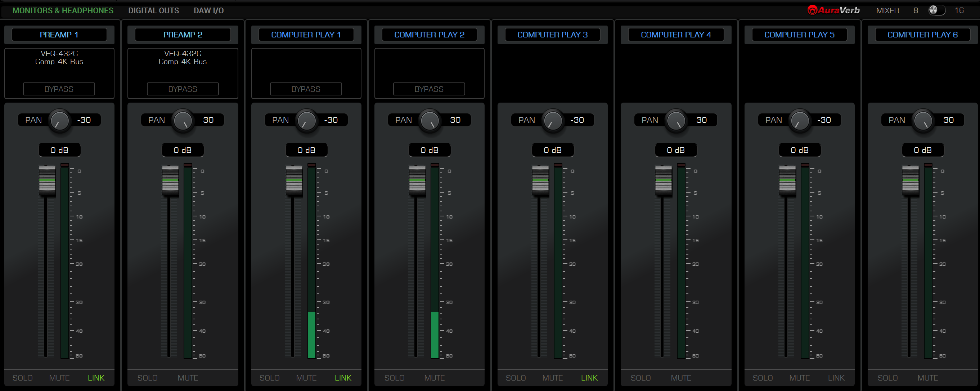Open the DAW I/O tab
This screenshot has height=391, width=980.
(208, 11)
